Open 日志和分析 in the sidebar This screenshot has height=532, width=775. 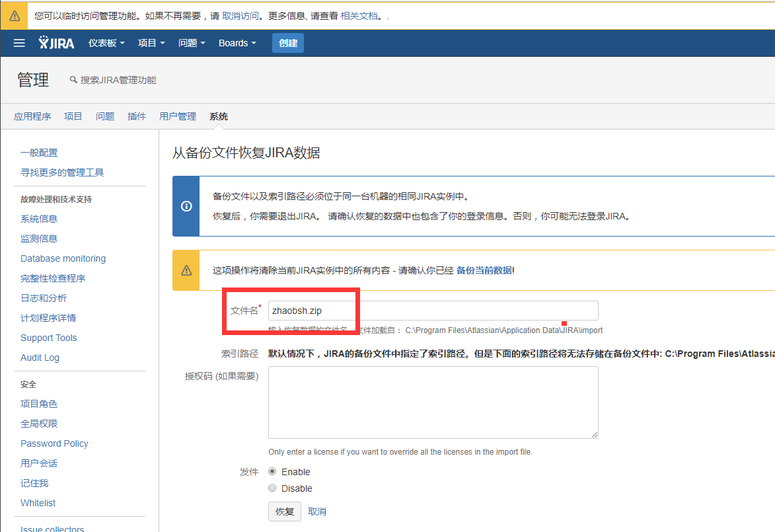(x=44, y=298)
